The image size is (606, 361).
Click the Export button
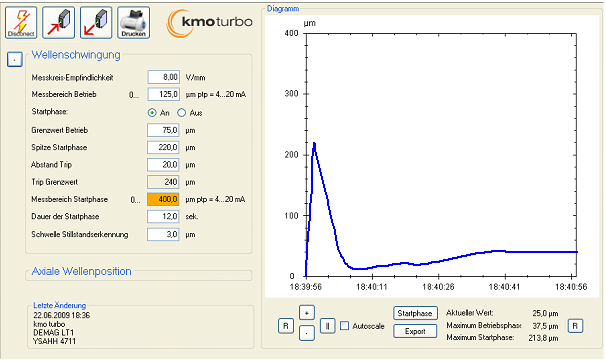(x=415, y=331)
